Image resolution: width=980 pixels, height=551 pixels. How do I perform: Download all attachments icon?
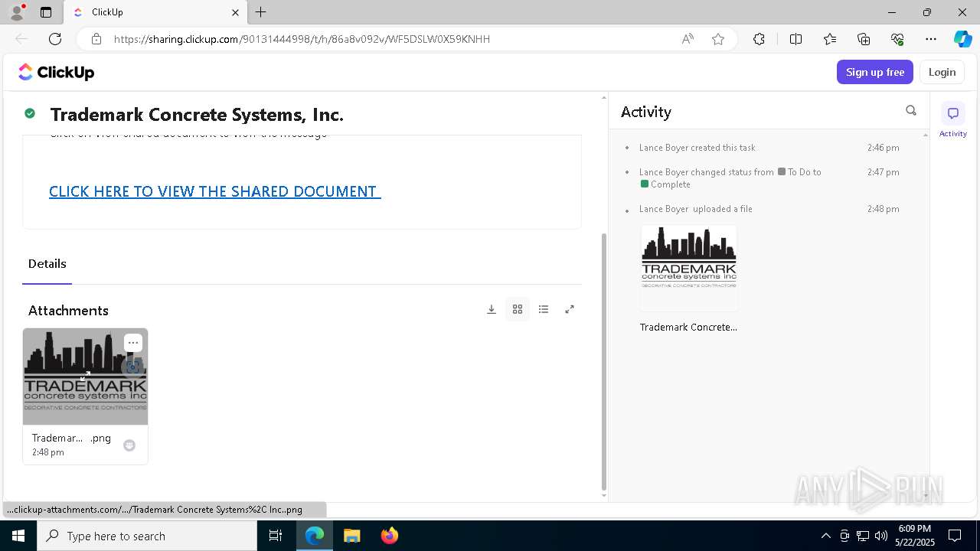click(x=492, y=309)
